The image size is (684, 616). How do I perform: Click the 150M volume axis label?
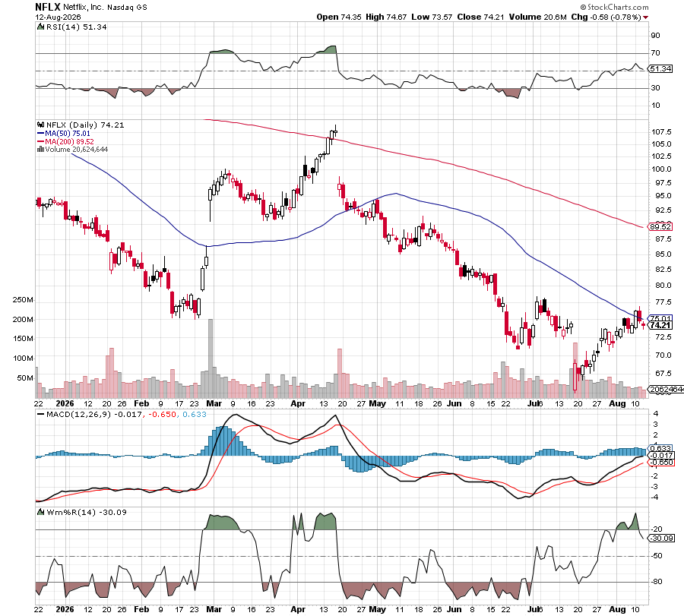click(23, 338)
